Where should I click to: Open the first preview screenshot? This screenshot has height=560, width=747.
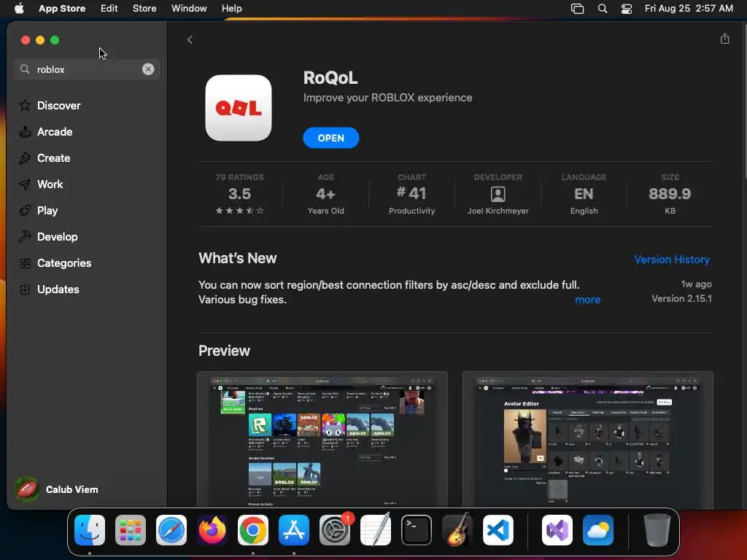[322, 439]
